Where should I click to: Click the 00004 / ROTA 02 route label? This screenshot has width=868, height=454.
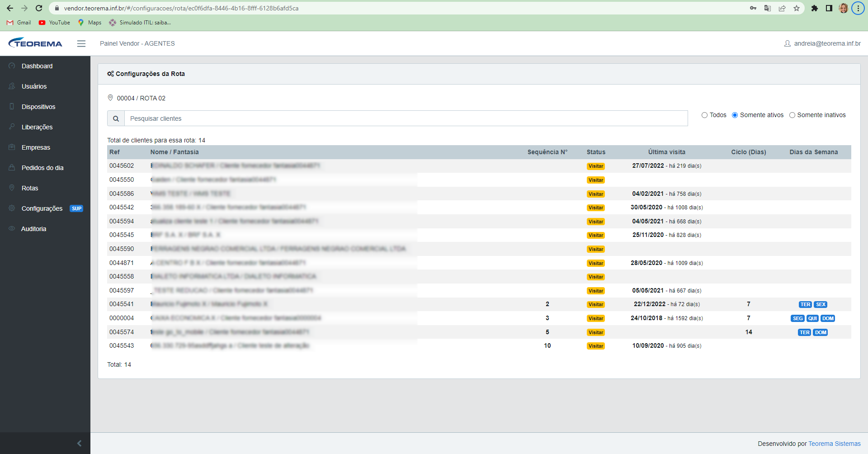(141, 98)
